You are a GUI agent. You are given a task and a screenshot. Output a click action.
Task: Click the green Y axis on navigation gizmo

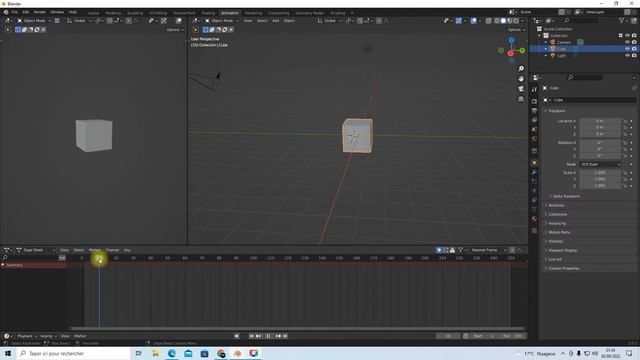pyautogui.click(x=522, y=50)
